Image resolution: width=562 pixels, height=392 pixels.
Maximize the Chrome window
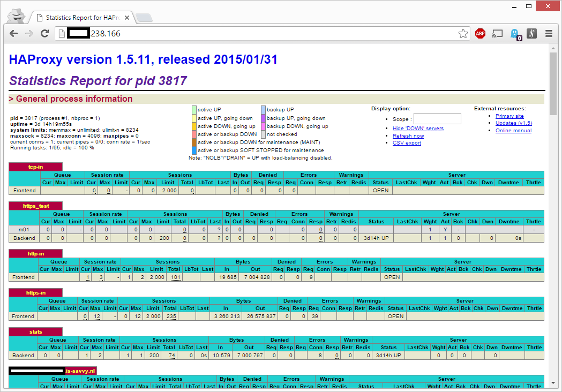(x=529, y=6)
